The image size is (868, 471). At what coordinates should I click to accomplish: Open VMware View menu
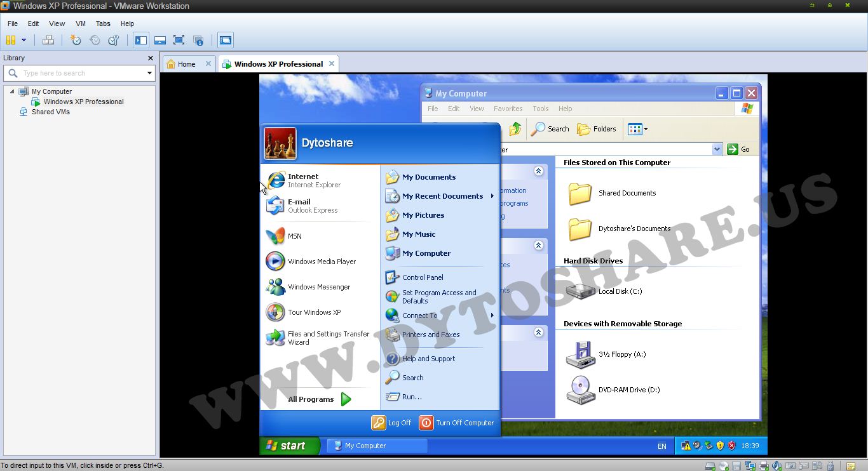[57, 23]
